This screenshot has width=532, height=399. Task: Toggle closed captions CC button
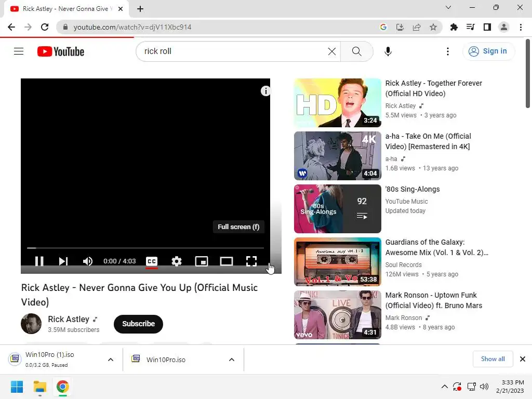[152, 261]
